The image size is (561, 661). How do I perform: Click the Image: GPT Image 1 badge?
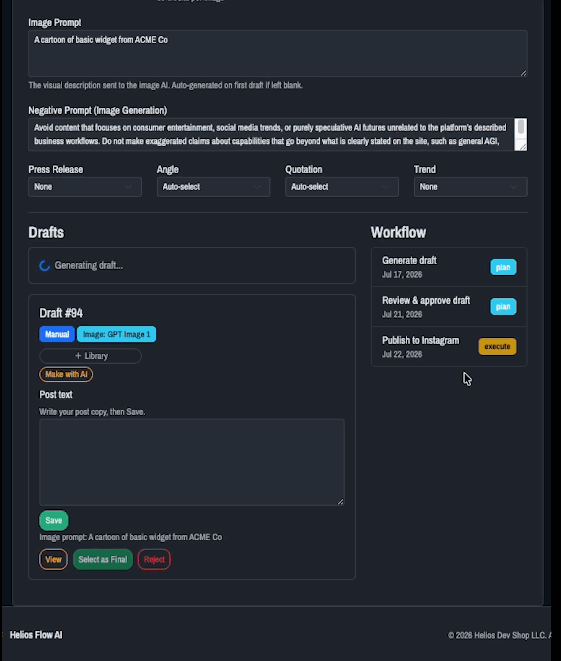coord(116,334)
